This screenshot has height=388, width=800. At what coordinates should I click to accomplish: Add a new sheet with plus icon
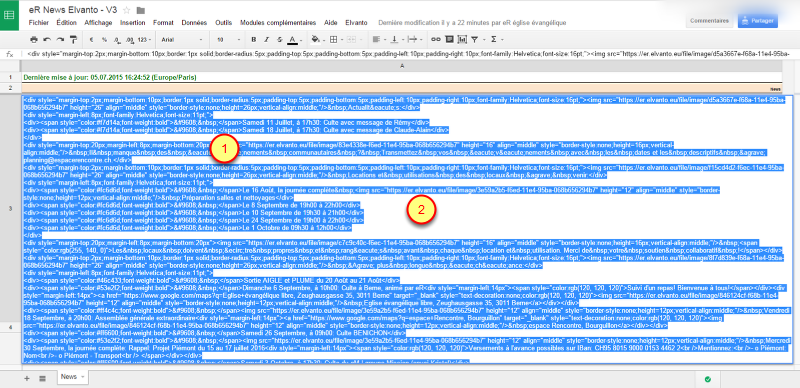(x=27, y=378)
